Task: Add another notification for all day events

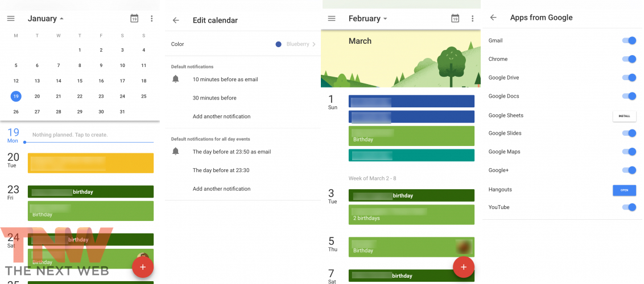Action: 221,189
